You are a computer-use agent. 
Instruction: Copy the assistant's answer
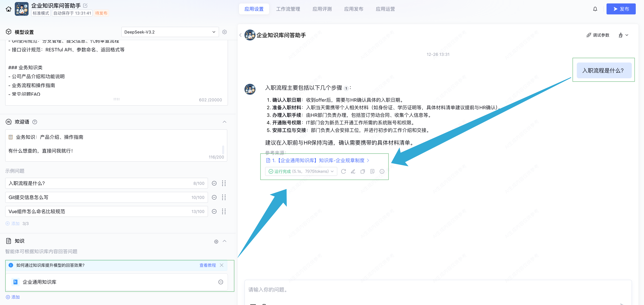pos(363,171)
